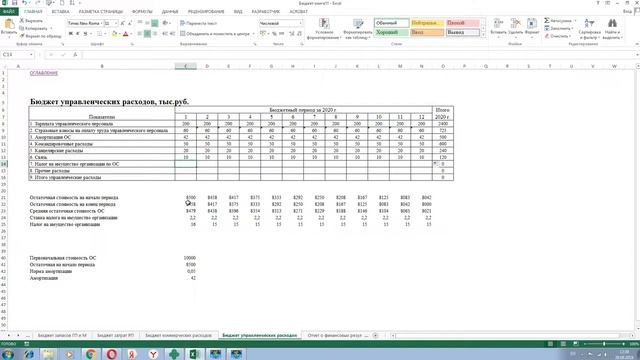Click Decrease indent icon

165,34
